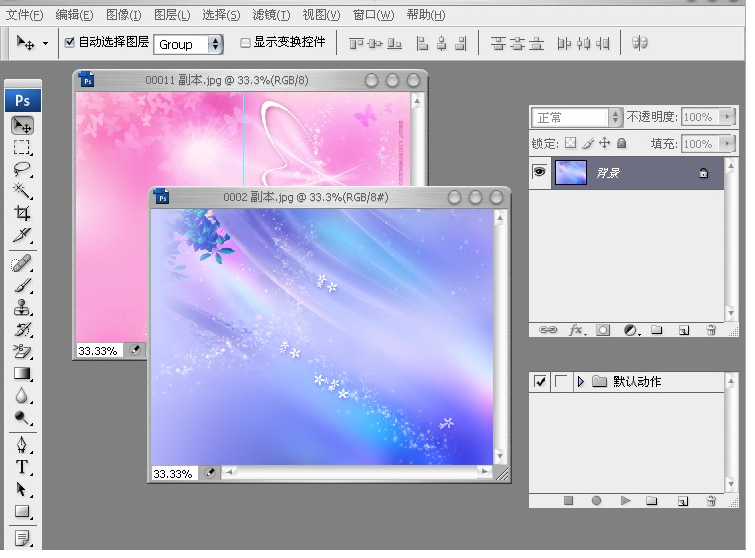Screen dimensions: 755x558
Task: Enable the 显示变换控件 checkbox
Action: click(246, 43)
